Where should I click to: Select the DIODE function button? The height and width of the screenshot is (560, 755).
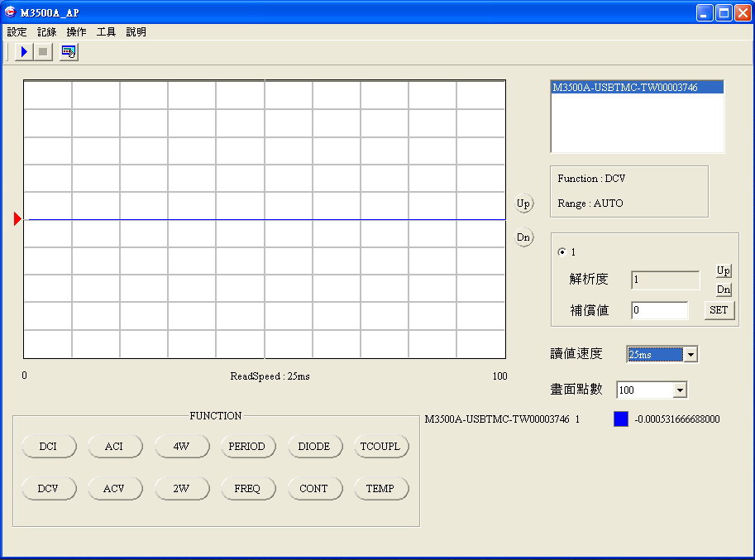click(x=314, y=447)
